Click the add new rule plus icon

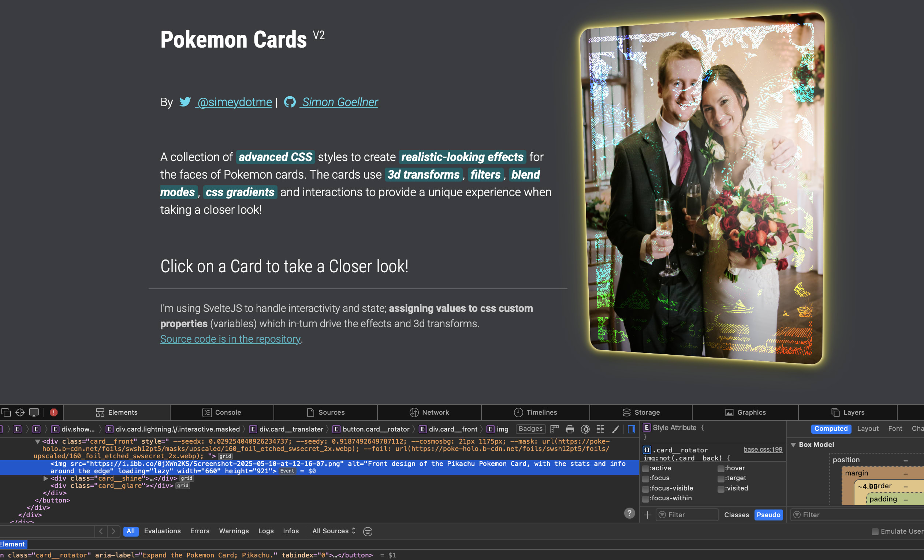[x=648, y=515]
